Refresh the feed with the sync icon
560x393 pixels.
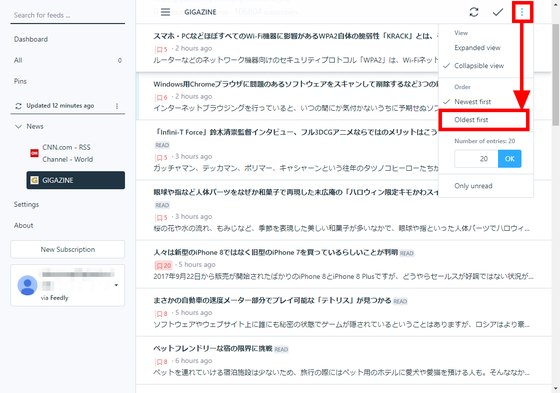tap(474, 12)
